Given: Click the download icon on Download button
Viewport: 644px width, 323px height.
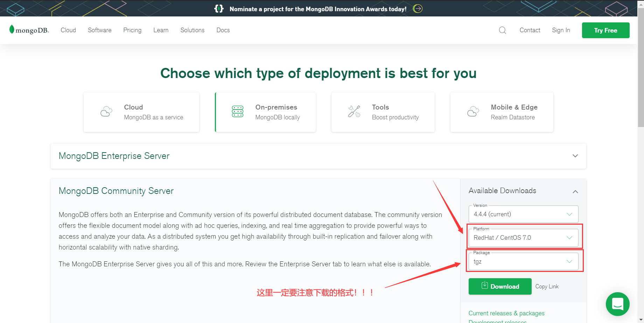Looking at the screenshot, I should point(484,285).
